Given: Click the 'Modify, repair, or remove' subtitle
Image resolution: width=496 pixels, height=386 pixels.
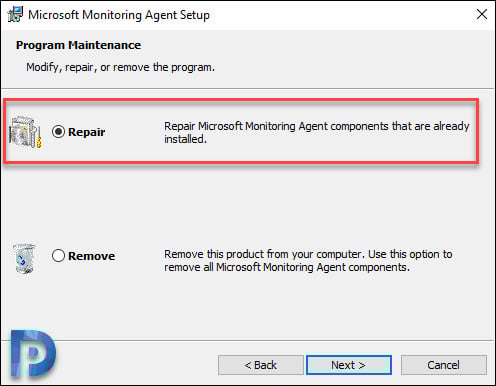Looking at the screenshot, I should click(121, 67).
